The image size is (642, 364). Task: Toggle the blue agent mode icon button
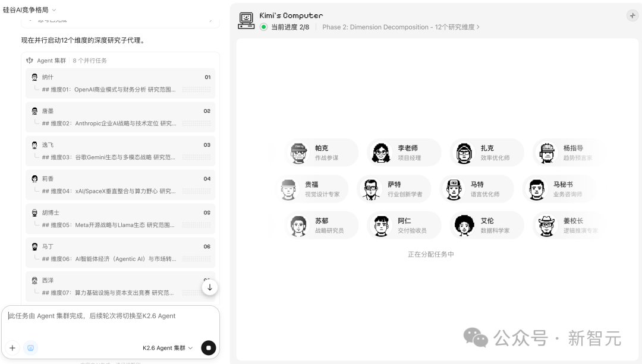pyautogui.click(x=30, y=348)
